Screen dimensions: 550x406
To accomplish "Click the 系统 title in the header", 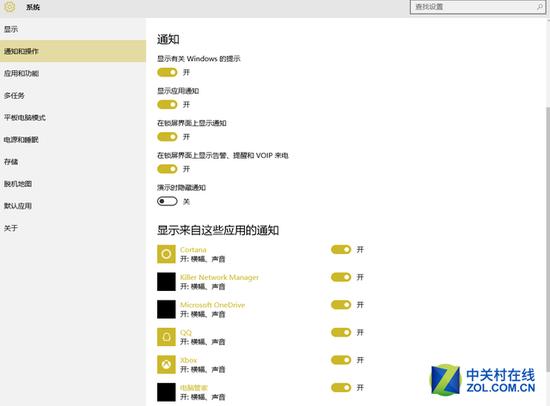I will coord(33,7).
